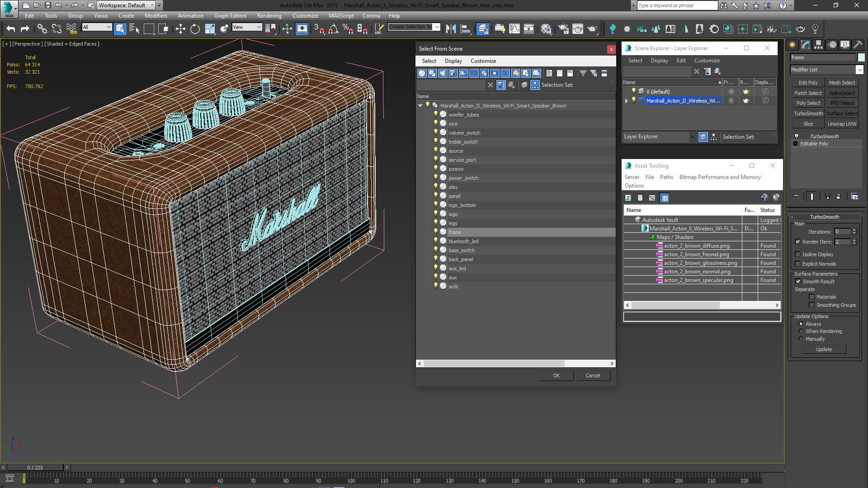Image resolution: width=868 pixels, height=488 pixels.
Task: Collapse the TurboSmooth rollout header
Action: pyautogui.click(x=824, y=217)
